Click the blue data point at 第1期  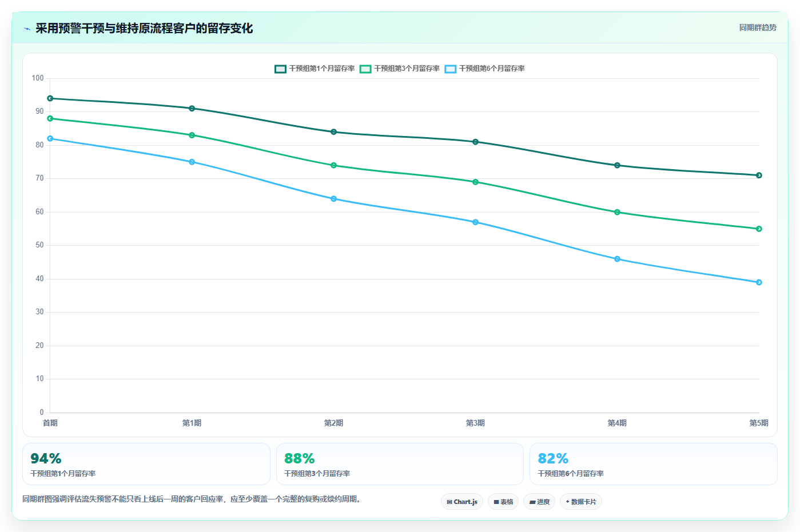click(192, 162)
